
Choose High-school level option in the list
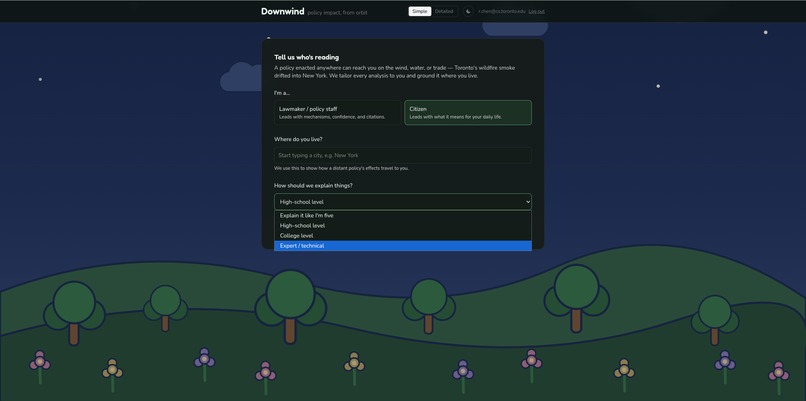[402, 226]
